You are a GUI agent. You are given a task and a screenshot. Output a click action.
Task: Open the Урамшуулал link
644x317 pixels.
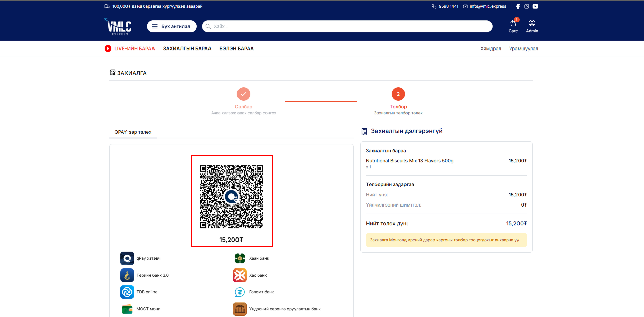coord(524,49)
